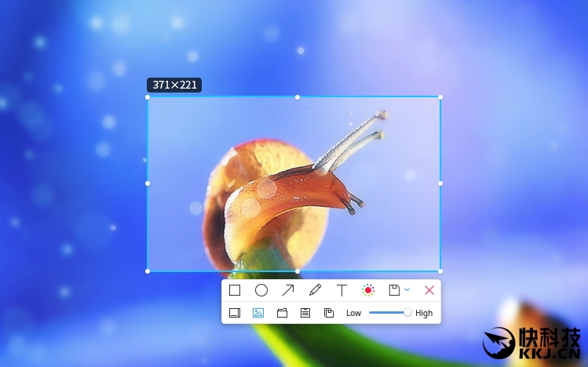
Task: Select the pencil freehand tool
Action: 315,290
